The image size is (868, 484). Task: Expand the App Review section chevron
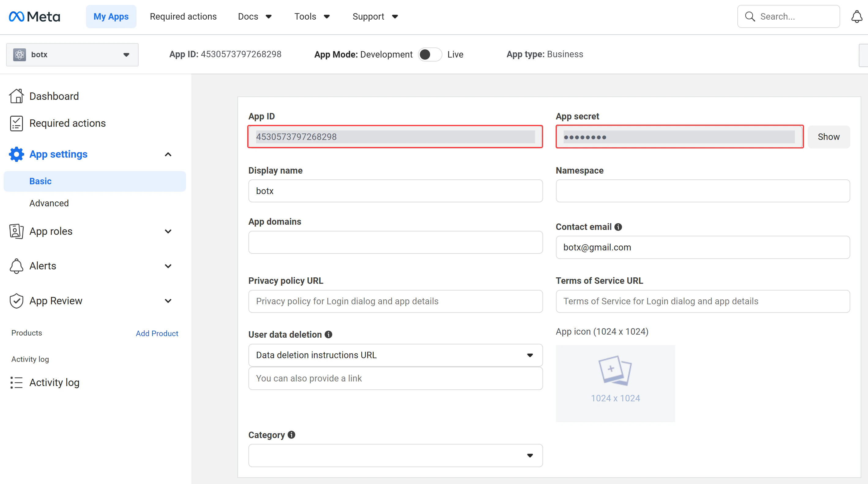[168, 301]
